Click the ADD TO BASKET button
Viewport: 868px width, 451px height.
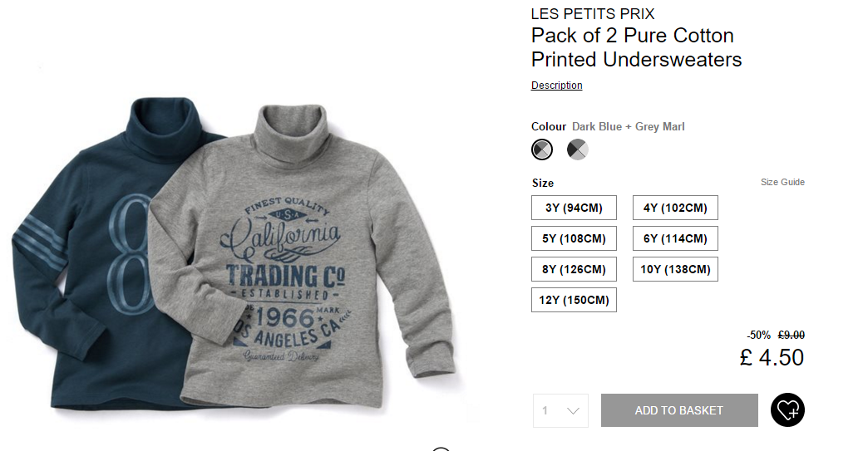(x=679, y=410)
